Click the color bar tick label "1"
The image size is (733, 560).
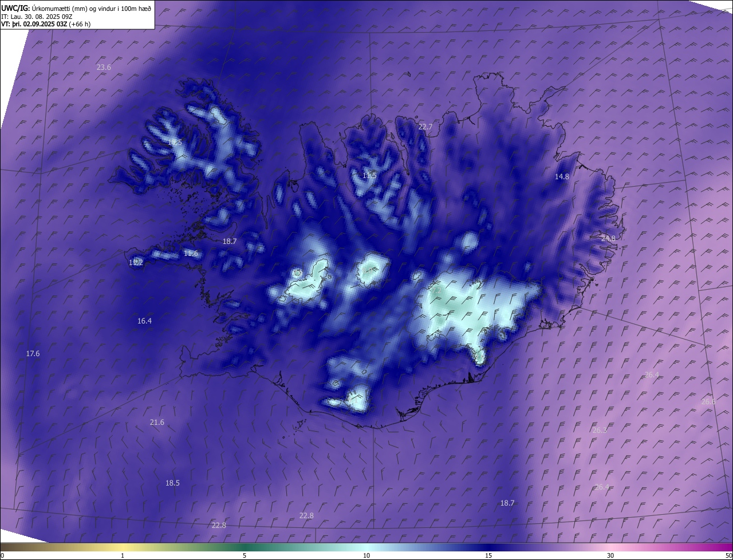pyautogui.click(x=123, y=555)
